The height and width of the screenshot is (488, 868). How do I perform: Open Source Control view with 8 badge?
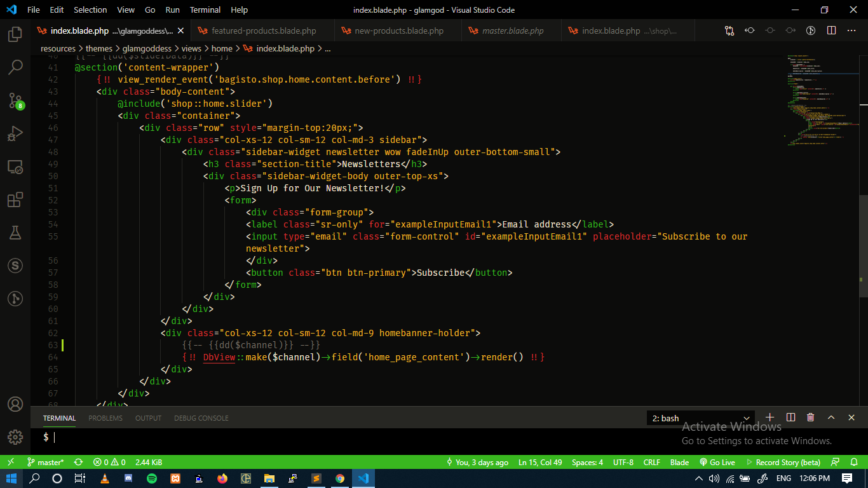point(15,100)
